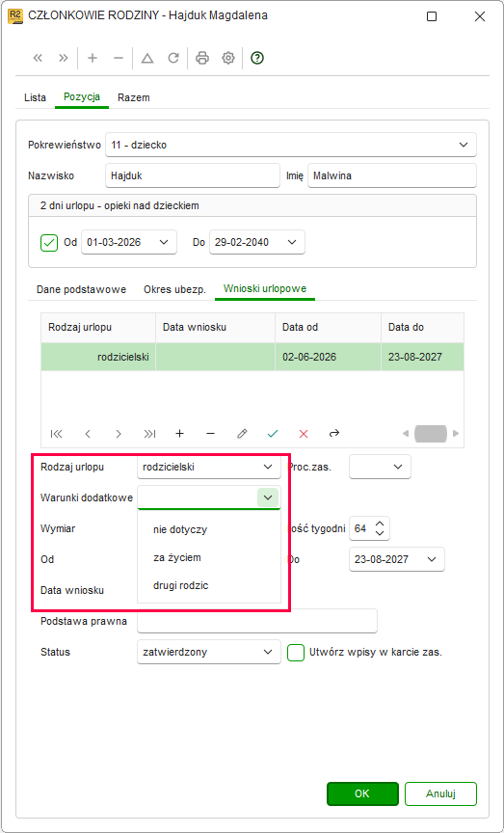Add a leave request with grid plus

click(180, 434)
